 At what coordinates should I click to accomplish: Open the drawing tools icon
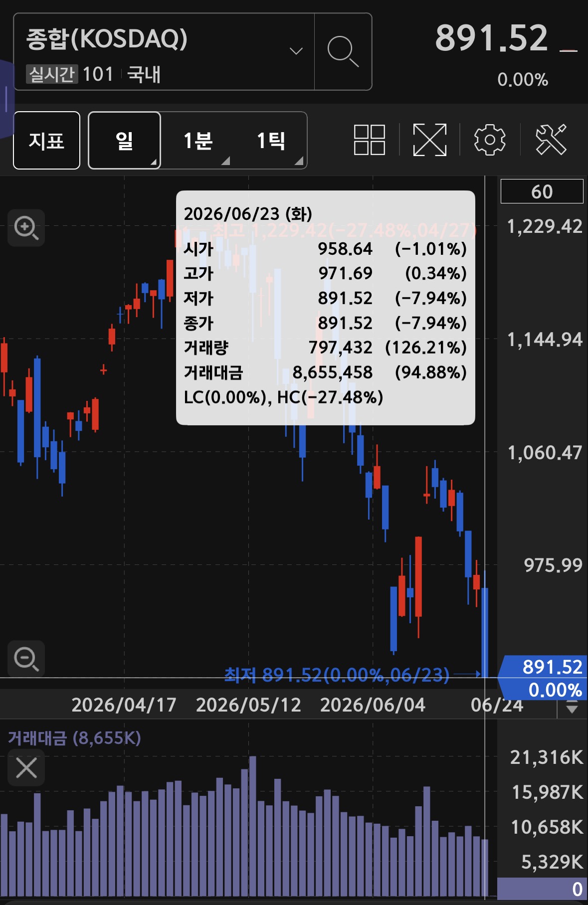click(x=551, y=140)
